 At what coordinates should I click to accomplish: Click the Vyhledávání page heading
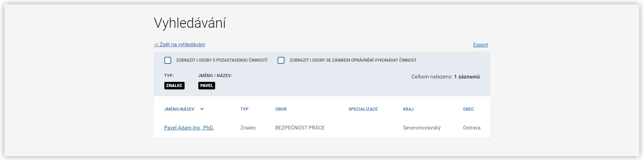coord(190,23)
